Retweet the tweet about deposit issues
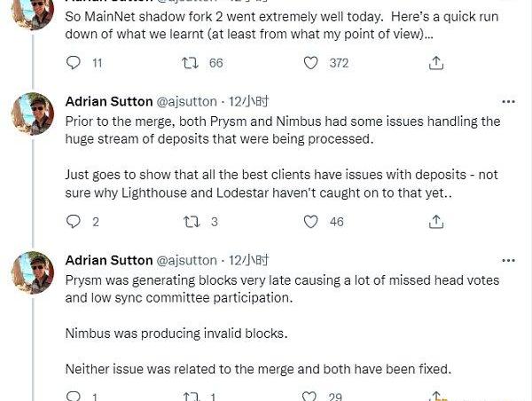This screenshot has height=401, width=532. pos(191,222)
